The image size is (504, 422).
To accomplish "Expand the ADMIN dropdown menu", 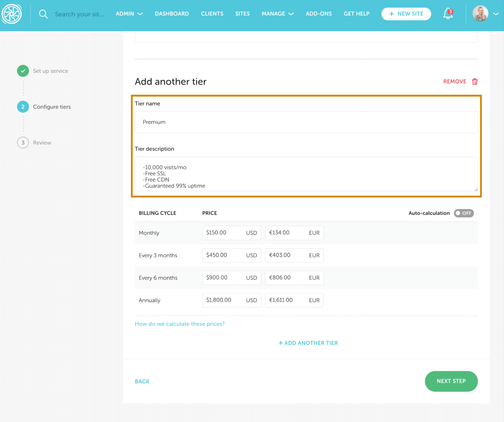I will (x=129, y=14).
